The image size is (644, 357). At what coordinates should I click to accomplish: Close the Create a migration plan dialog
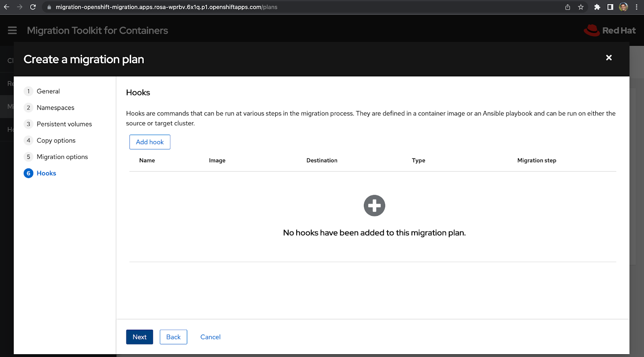609,58
